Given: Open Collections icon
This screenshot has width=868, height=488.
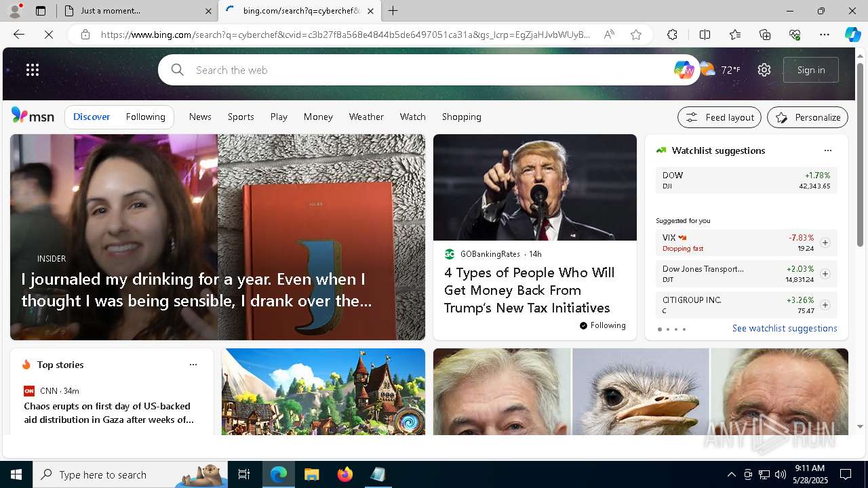Looking at the screenshot, I should 765,35.
